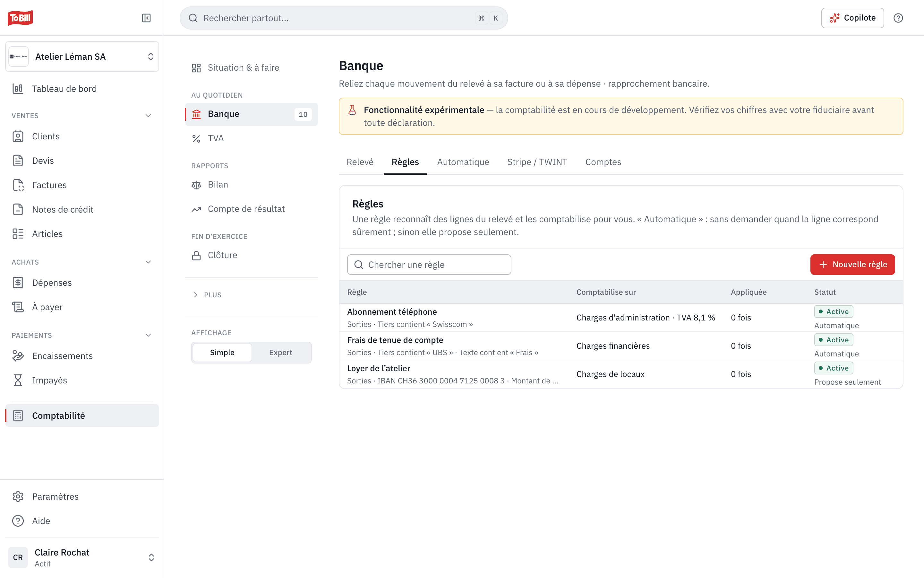Open Bilan scales icon

196,185
